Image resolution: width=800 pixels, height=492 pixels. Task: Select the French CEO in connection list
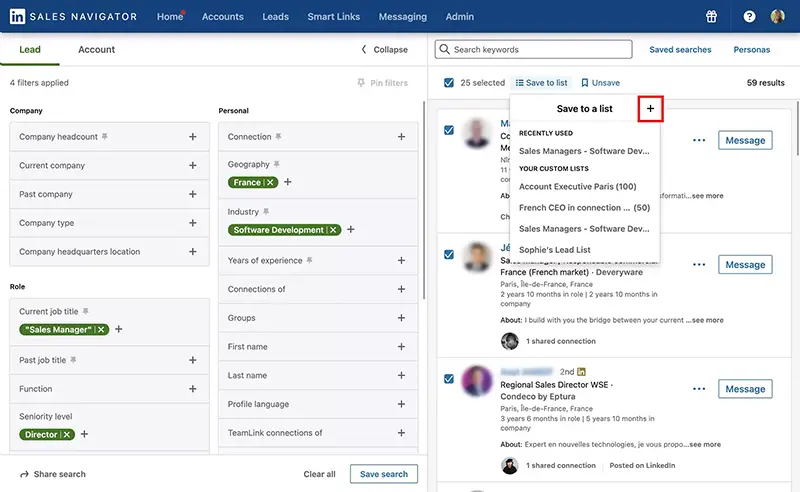585,207
